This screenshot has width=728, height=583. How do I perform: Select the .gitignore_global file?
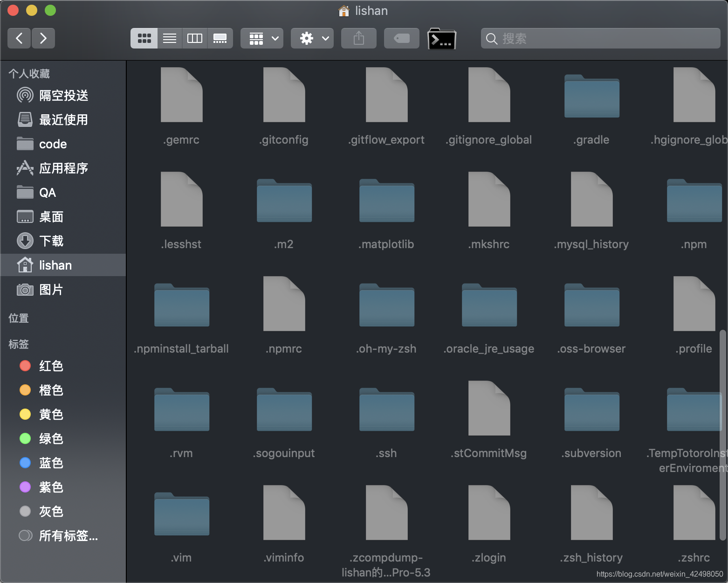coord(489,95)
